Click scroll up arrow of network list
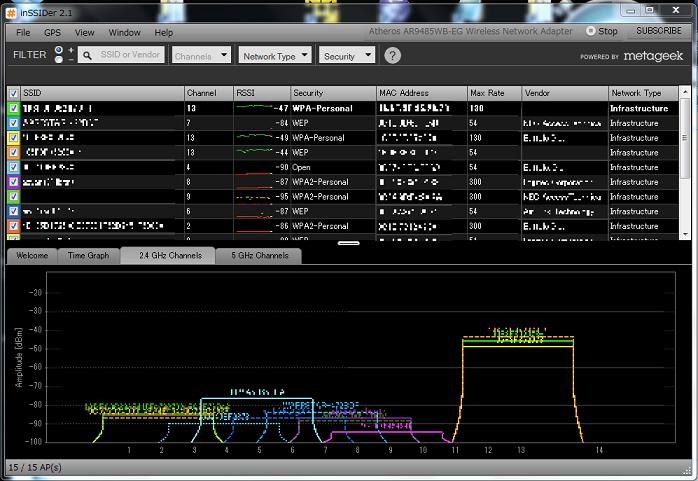The height and width of the screenshot is (481, 698). tap(685, 92)
